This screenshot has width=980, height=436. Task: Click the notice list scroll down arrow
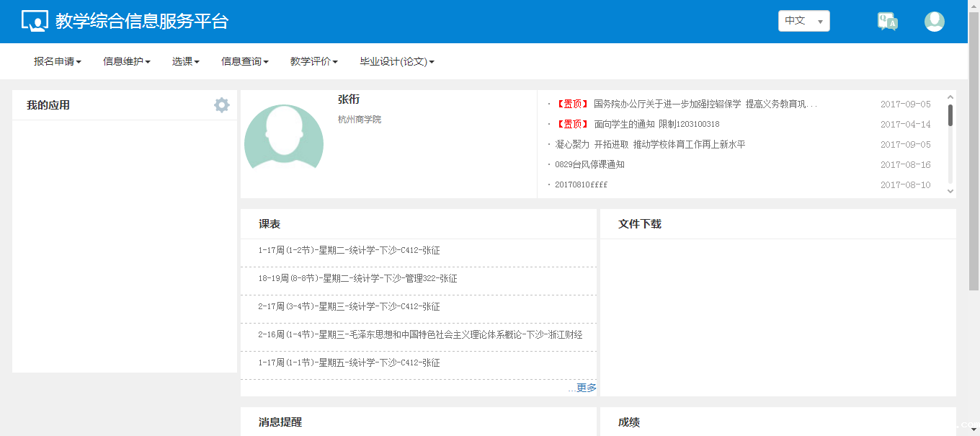[x=950, y=191]
